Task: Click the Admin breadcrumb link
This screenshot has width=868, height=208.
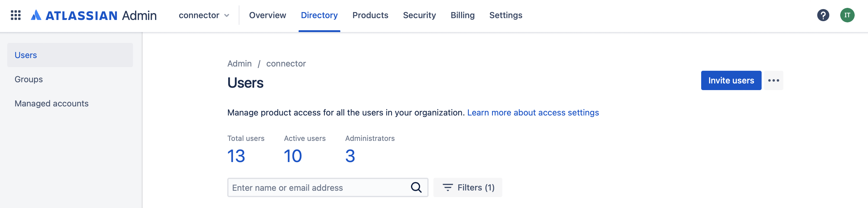Action: click(x=239, y=64)
